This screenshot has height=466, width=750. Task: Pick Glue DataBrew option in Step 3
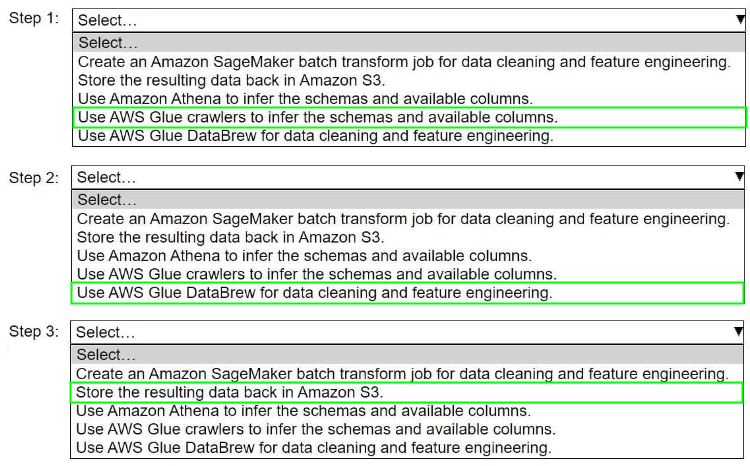click(314, 448)
